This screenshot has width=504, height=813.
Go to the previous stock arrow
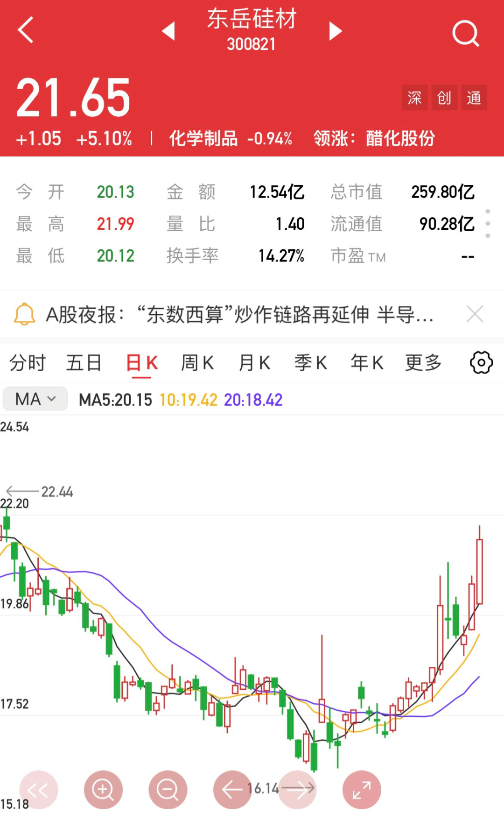coord(168,31)
